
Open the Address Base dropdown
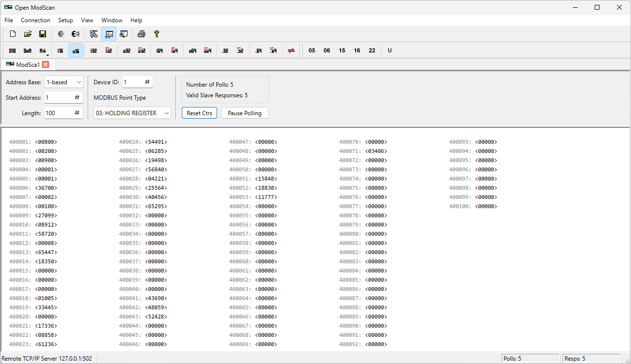point(63,82)
